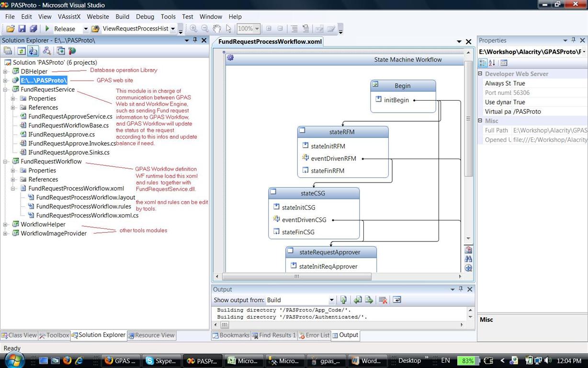Refresh the Solution Explorer
The image size is (588, 368).
tap(22, 51)
